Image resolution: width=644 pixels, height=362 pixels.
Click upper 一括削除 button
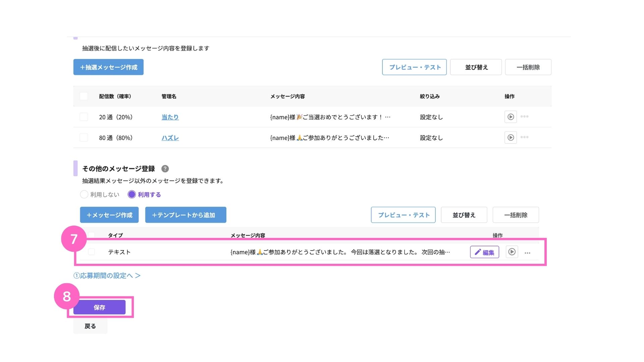click(x=528, y=67)
